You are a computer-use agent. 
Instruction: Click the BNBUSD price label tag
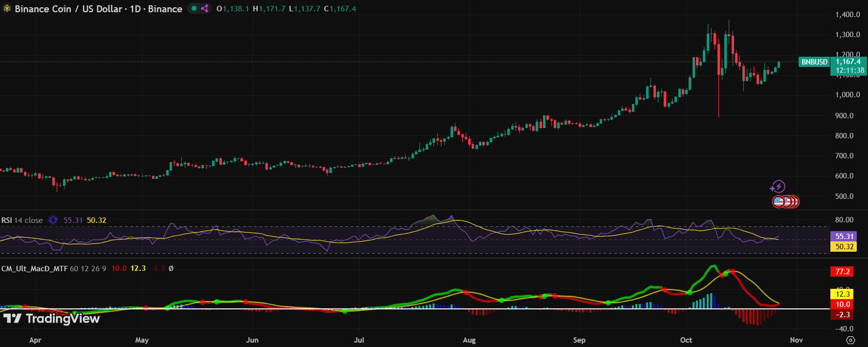814,62
